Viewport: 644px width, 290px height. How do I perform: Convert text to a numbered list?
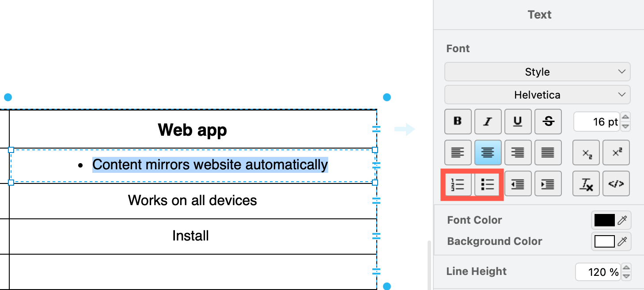point(458,183)
